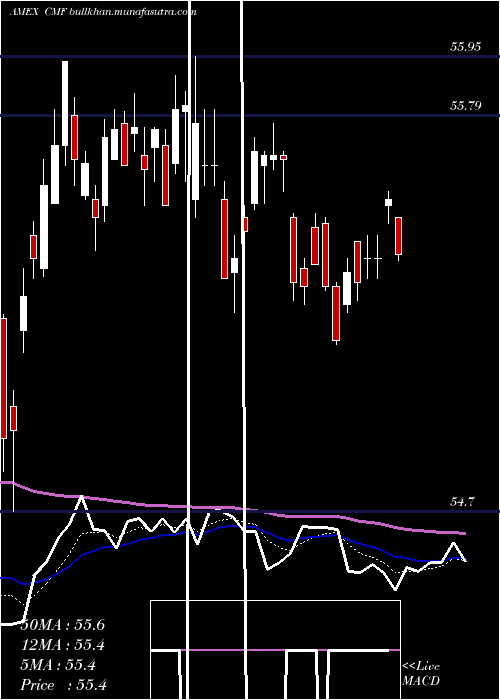Click the 12MA : 55.4 readout
This screenshot has width=500, height=700.
pos(63,645)
